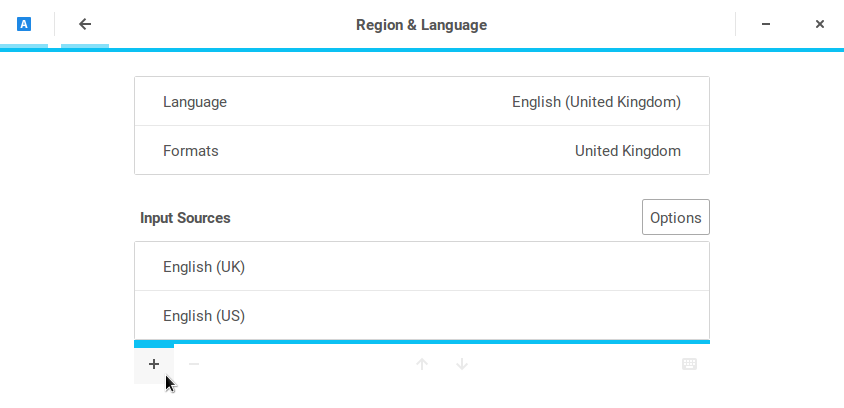Open the Formats setting row
The height and width of the screenshot is (408, 844).
(x=421, y=151)
